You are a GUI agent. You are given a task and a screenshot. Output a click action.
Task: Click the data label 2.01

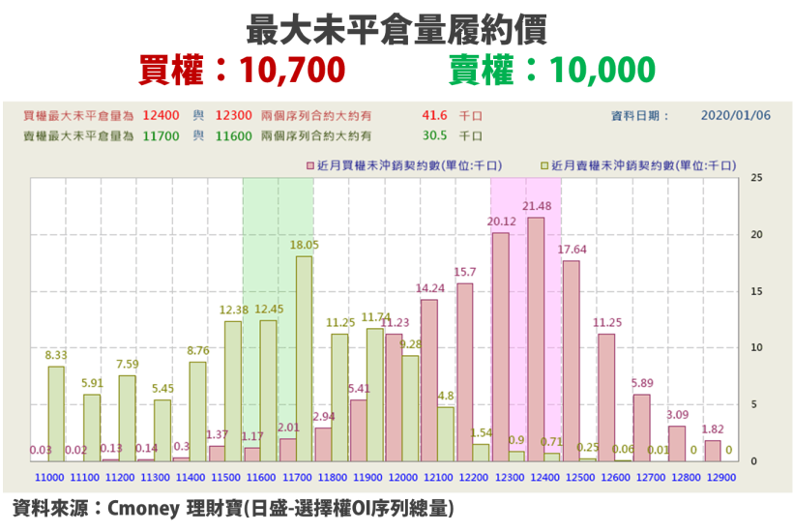click(288, 428)
